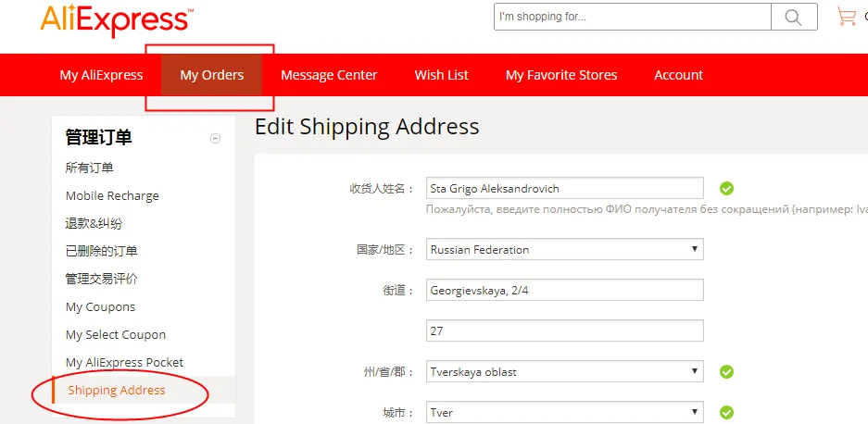Open My AliExpress Pocket link
The width and height of the screenshot is (868, 424).
(124, 363)
